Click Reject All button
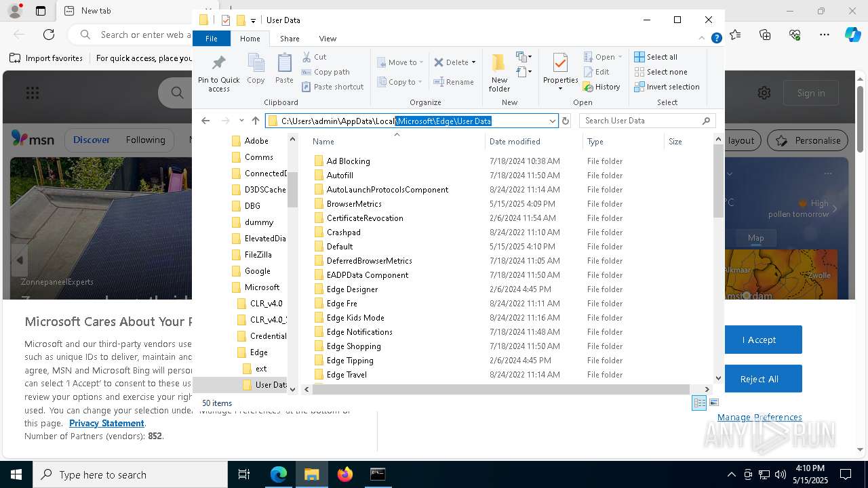The width and height of the screenshot is (868, 488). click(759, 379)
